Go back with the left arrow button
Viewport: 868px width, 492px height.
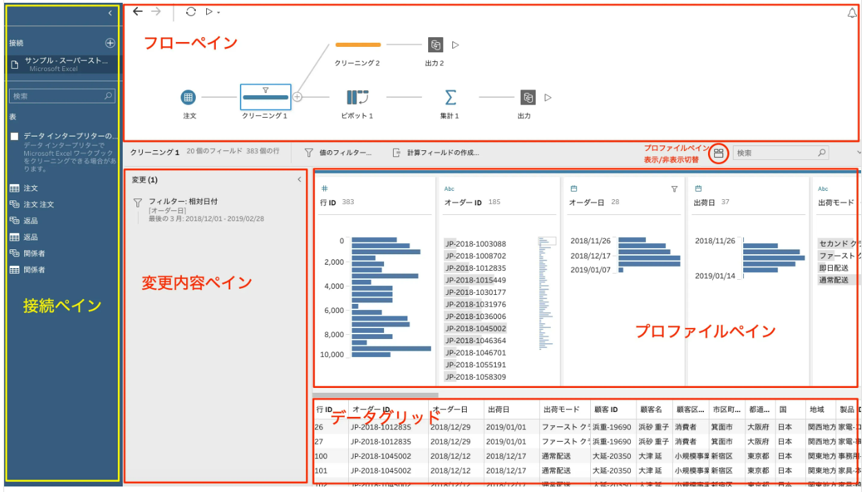pos(137,11)
